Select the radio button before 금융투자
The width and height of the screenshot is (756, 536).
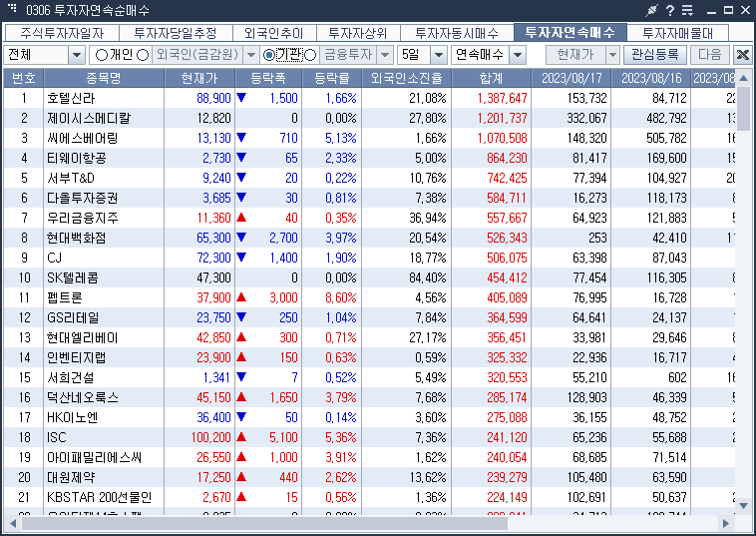tap(310, 55)
